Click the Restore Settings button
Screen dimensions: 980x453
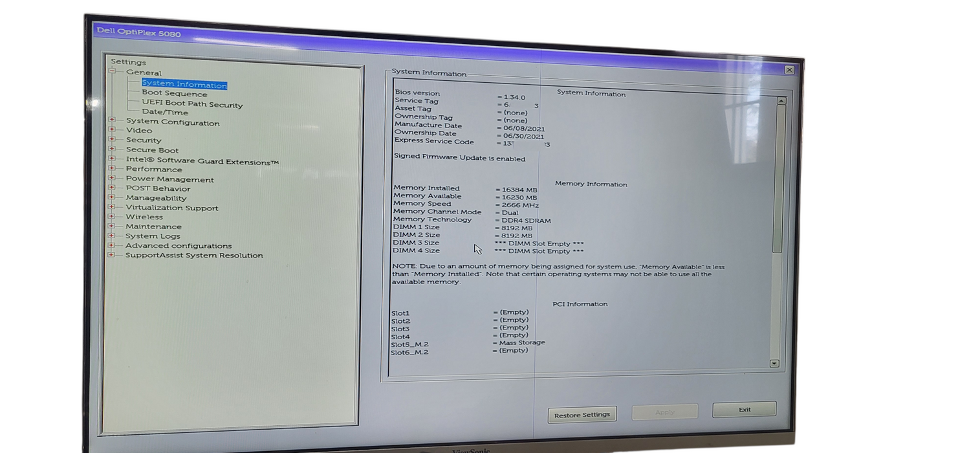tap(582, 415)
